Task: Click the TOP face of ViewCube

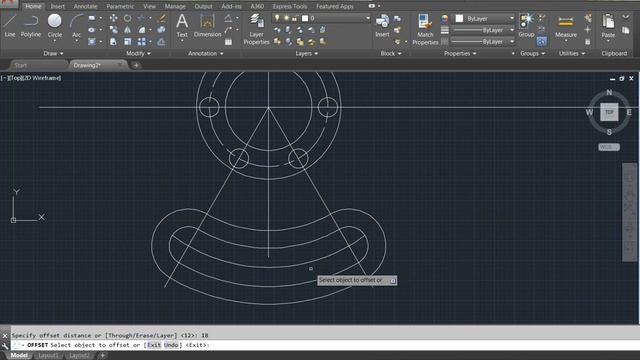Action: point(609,112)
